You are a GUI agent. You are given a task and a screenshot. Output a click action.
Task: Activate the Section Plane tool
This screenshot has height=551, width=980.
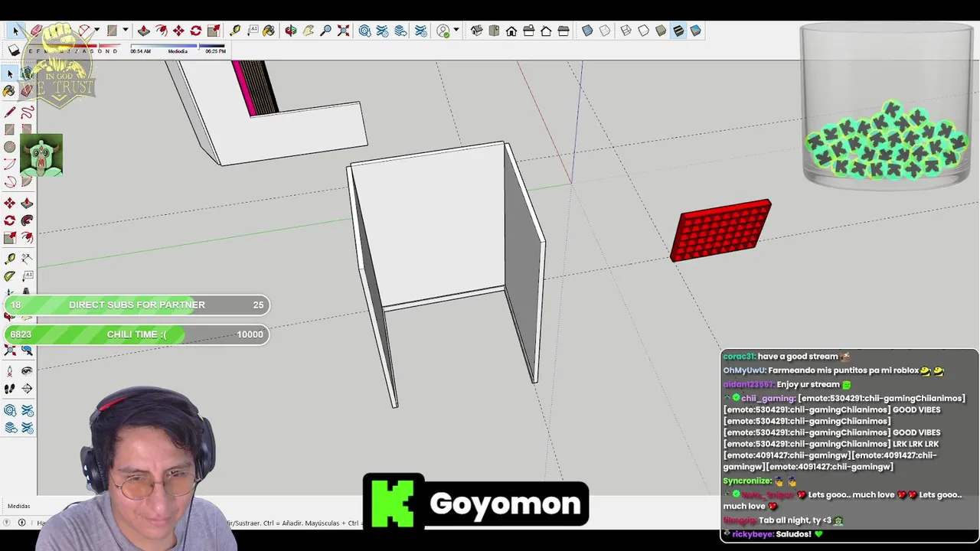pos(27,389)
